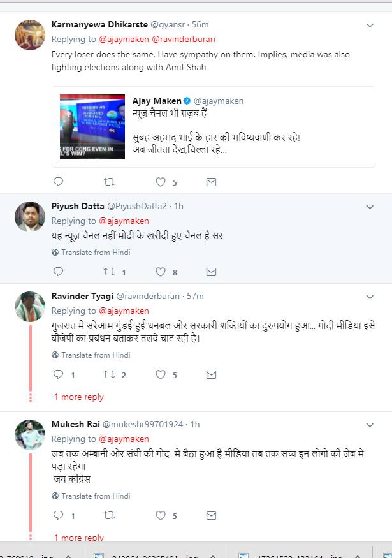
Task: Translate Piyush Datta's tweet from Hindi
Action: [95, 253]
